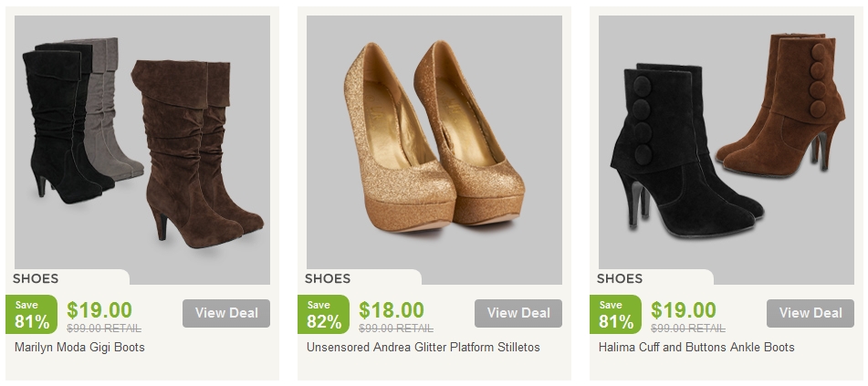868x386 pixels.
Task: Follow the Unsensored Andrea Glitter Platform Stilettos link
Action: click(424, 348)
